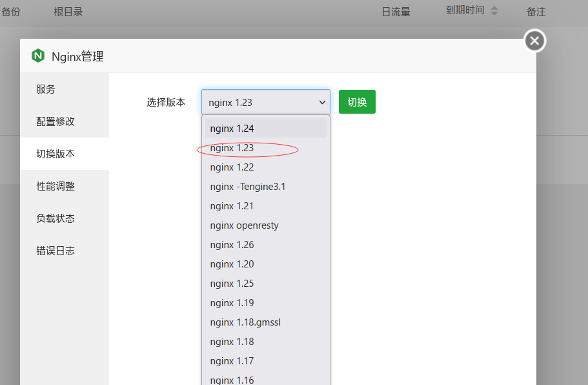
Task: Close the Nginx管理 dialog
Action: click(x=534, y=41)
